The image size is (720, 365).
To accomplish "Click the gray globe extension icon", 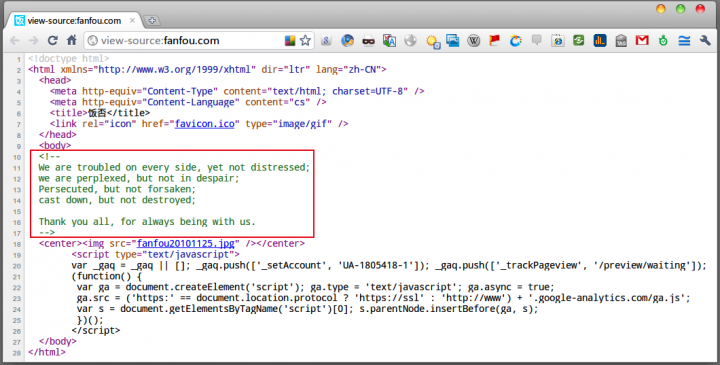I will tap(411, 40).
